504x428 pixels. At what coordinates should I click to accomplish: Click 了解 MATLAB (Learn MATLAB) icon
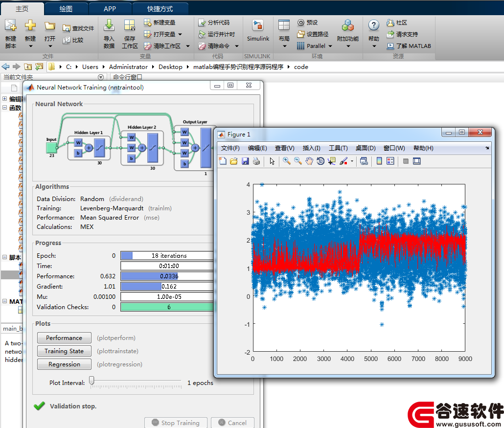pyautogui.click(x=390, y=46)
